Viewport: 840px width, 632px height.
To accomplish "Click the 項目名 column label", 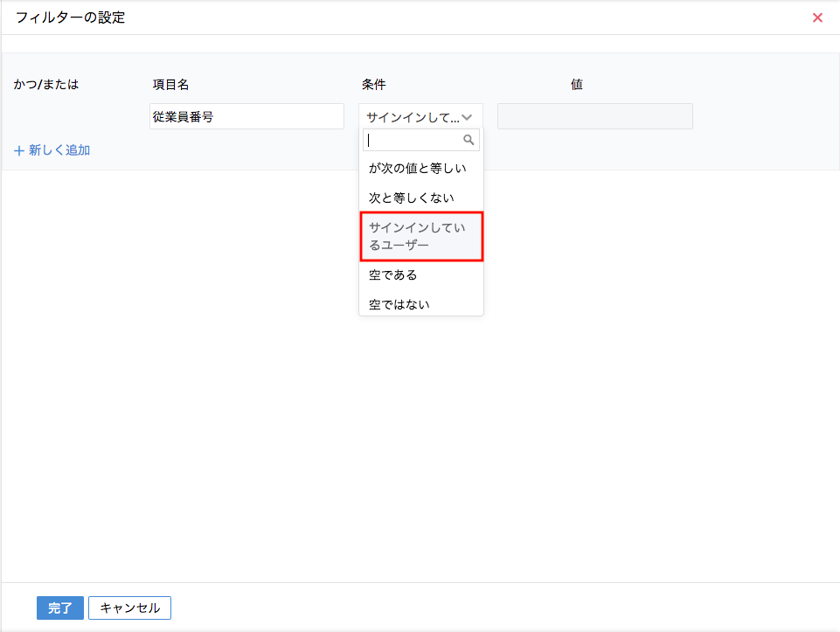I will (x=170, y=85).
